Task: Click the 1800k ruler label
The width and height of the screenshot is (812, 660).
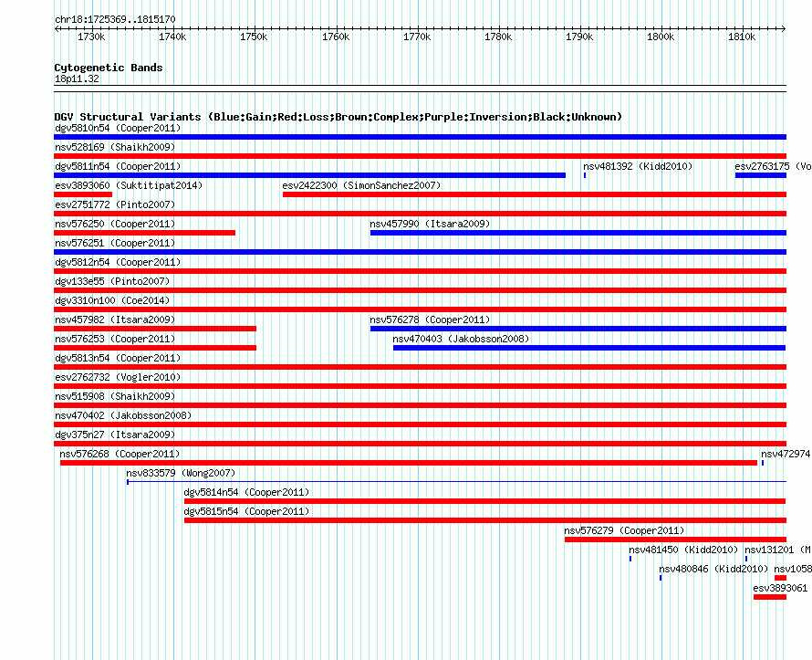Action: click(x=661, y=37)
